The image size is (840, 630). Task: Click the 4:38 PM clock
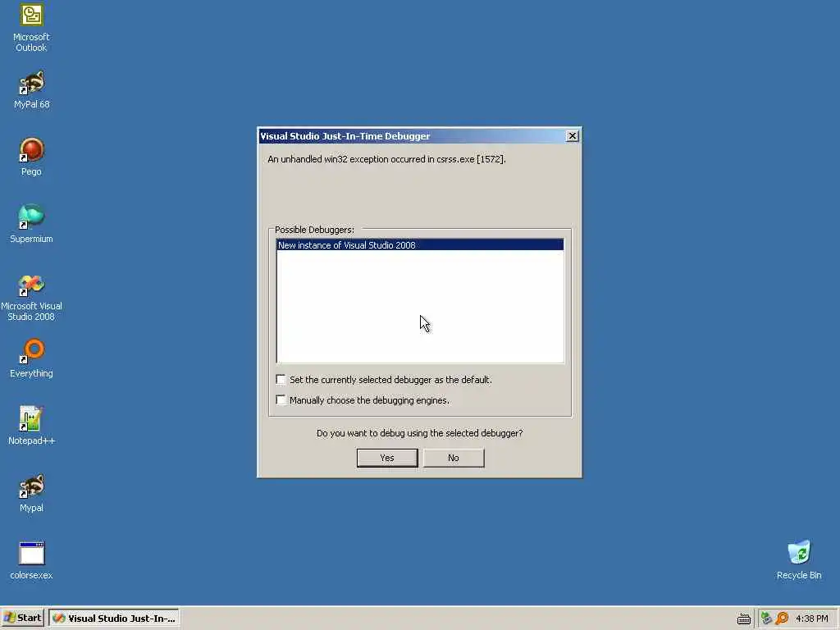click(811, 619)
